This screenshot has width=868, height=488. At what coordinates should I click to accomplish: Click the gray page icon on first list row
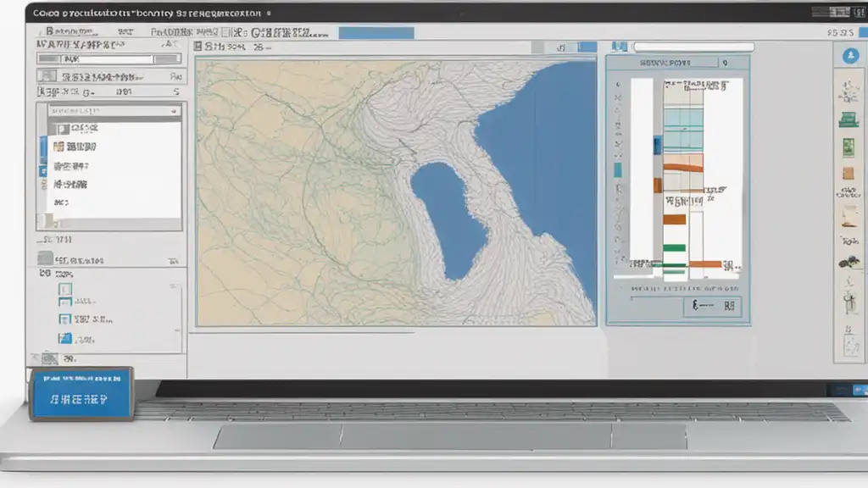click(x=63, y=129)
